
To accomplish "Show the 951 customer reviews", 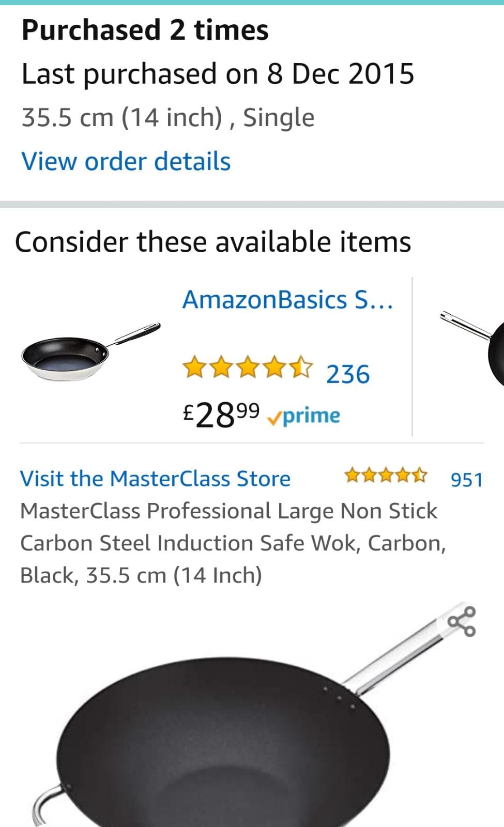I will [466, 480].
